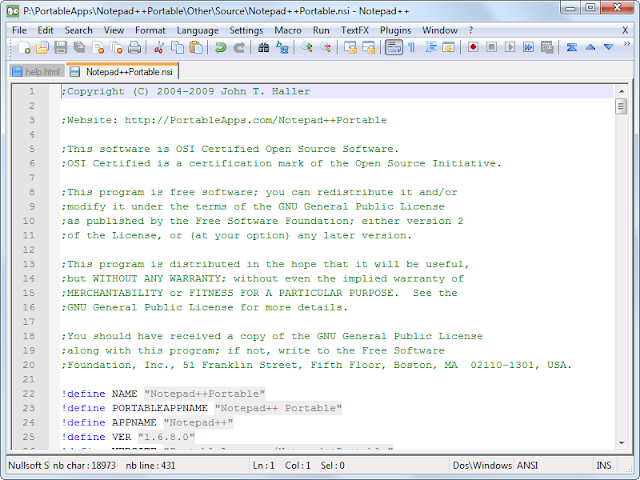Screen dimensions: 640x480
Task: Click the Save All icon
Action: [79, 48]
